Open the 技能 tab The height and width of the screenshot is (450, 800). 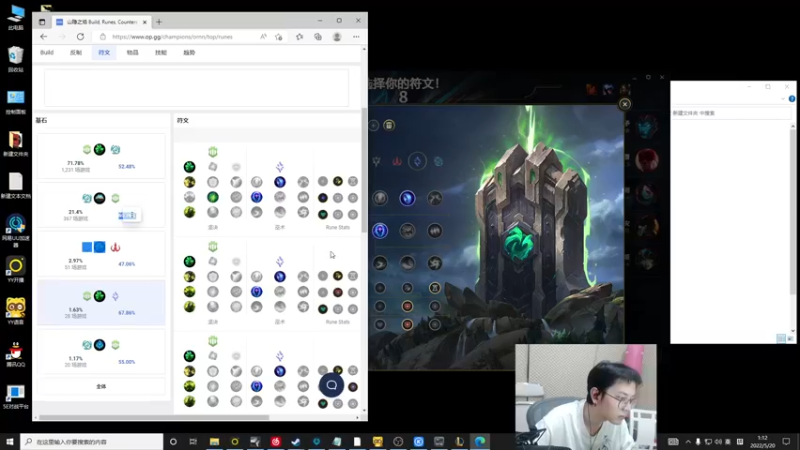pos(161,53)
